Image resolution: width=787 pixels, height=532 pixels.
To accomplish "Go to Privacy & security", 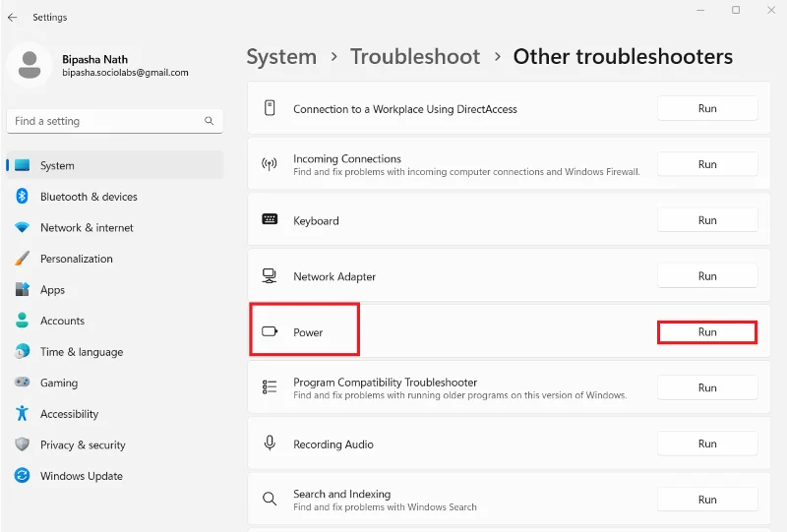I will click(x=115, y=444).
